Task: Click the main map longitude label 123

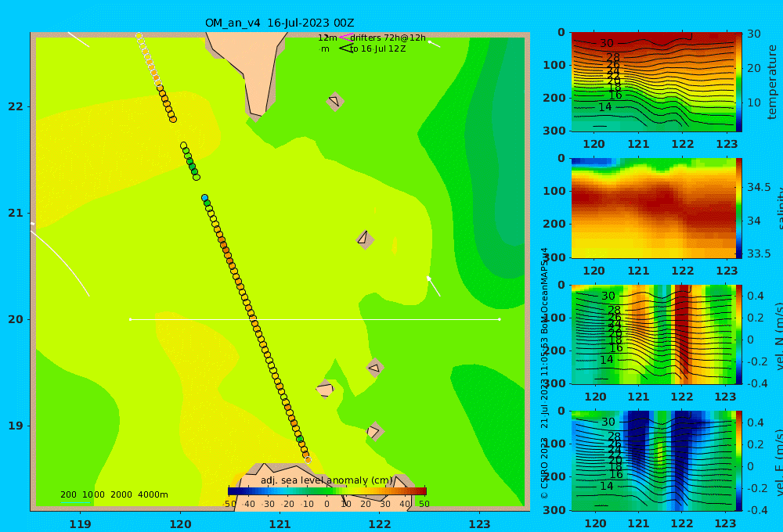Action: tap(480, 524)
